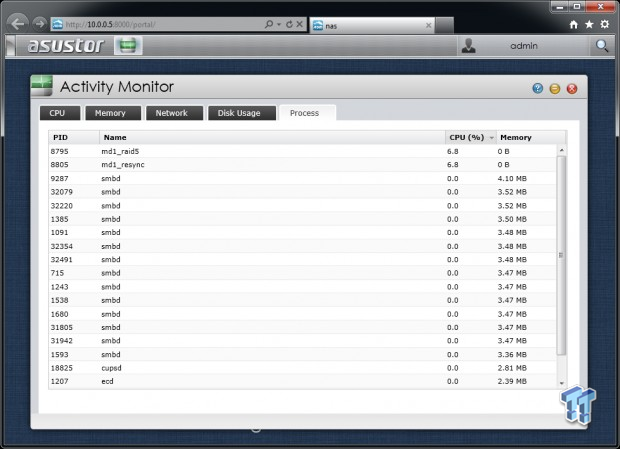This screenshot has width=620, height=449.
Task: Select the smbd row with PID 31805
Action: (x=302, y=327)
